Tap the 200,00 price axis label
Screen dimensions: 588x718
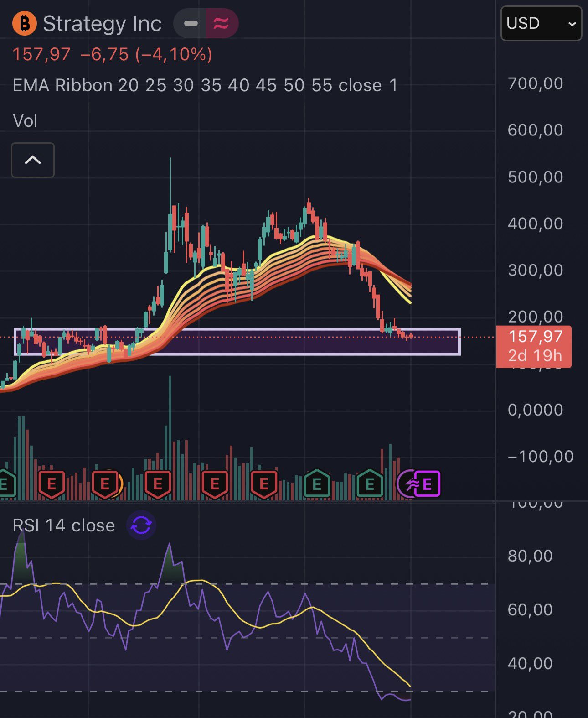click(536, 317)
